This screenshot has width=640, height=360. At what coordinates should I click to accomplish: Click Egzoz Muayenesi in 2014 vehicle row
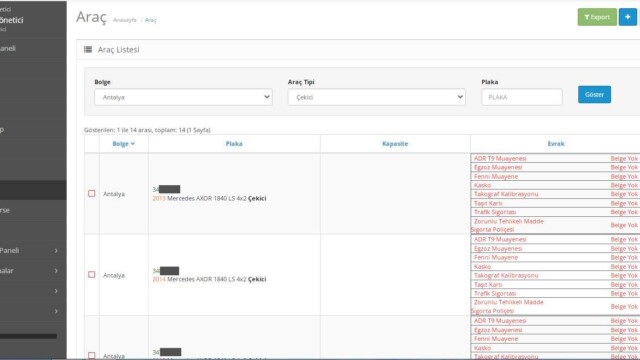pyautogui.click(x=498, y=249)
